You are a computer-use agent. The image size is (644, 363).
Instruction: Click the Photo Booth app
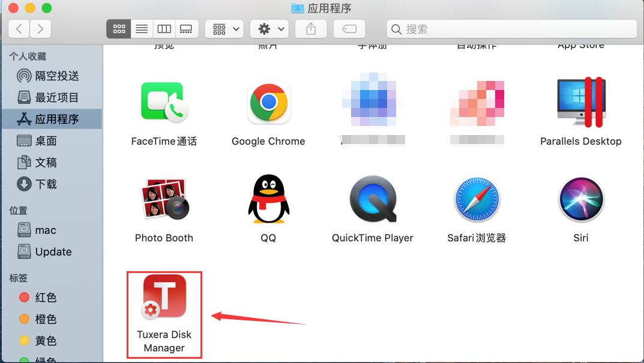(x=164, y=200)
